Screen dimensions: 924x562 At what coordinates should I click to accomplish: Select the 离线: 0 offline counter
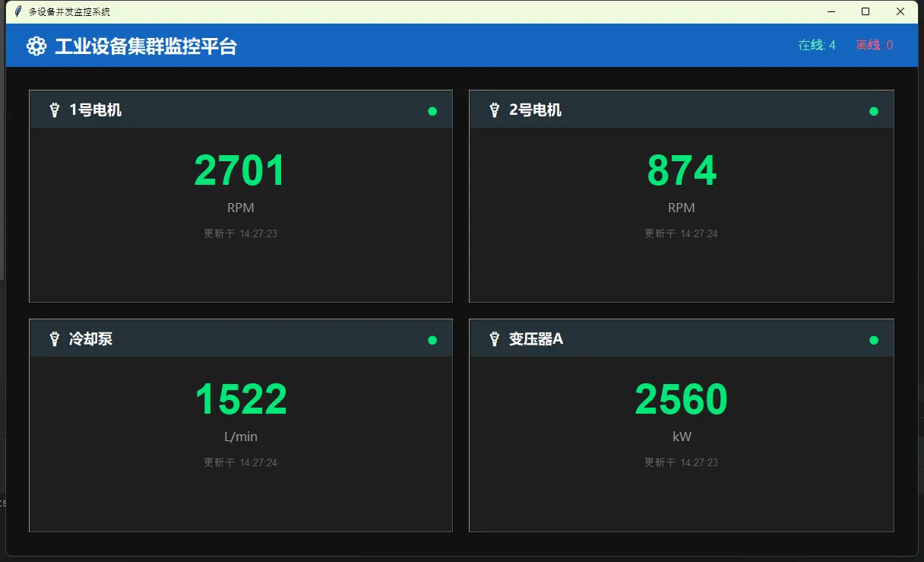[x=874, y=46]
